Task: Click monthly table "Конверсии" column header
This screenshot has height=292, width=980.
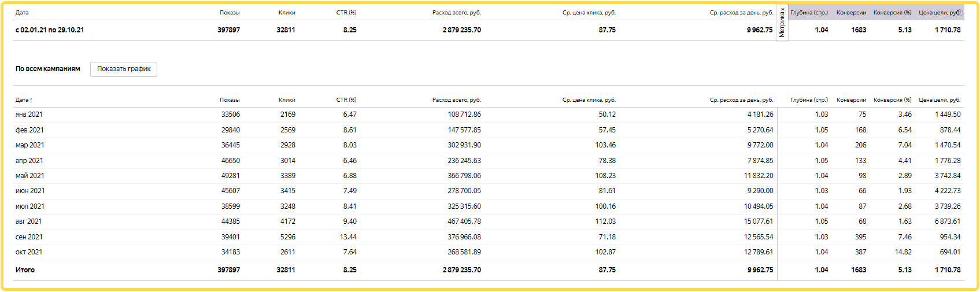Action: pos(851,100)
